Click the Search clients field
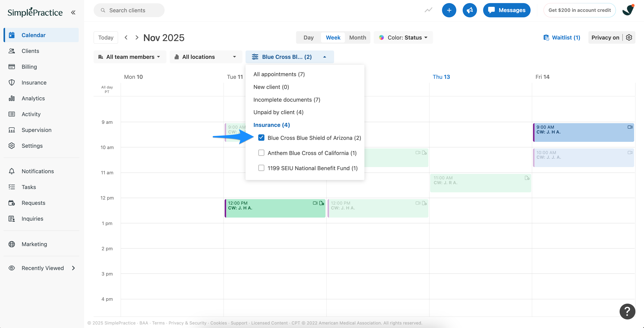The width and height of the screenshot is (644, 328). coord(129,10)
